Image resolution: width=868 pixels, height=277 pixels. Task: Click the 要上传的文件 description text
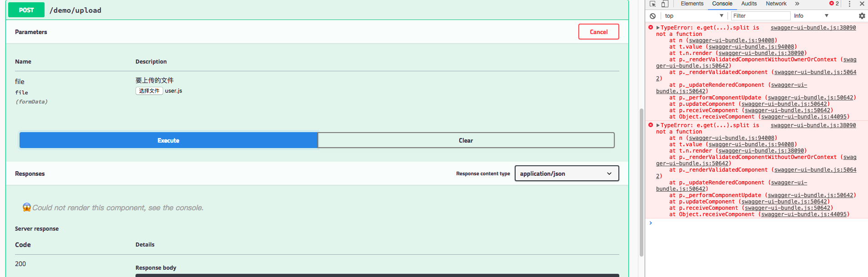[x=155, y=80]
